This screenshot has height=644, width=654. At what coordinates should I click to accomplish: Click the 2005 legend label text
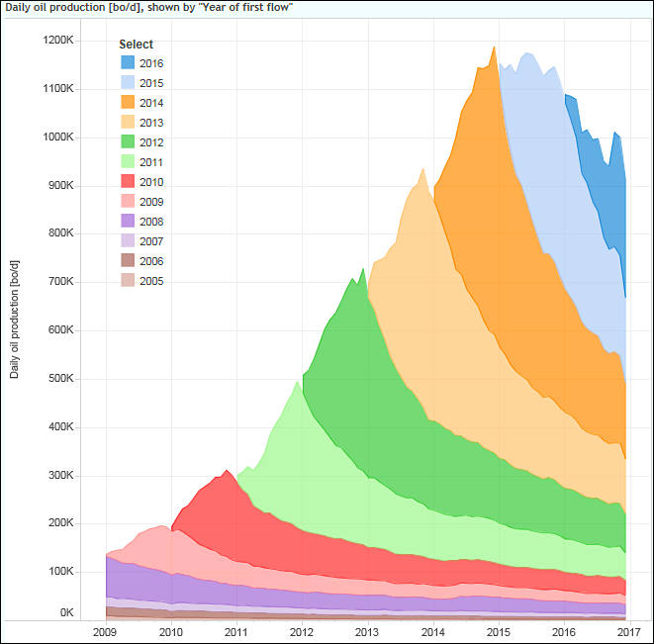coord(151,281)
